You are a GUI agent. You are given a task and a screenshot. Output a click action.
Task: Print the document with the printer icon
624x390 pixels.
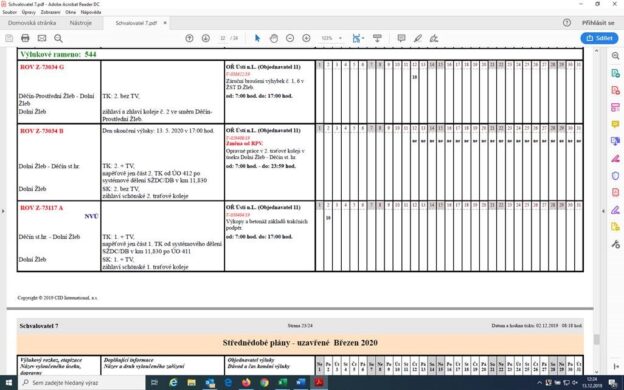(x=25, y=38)
